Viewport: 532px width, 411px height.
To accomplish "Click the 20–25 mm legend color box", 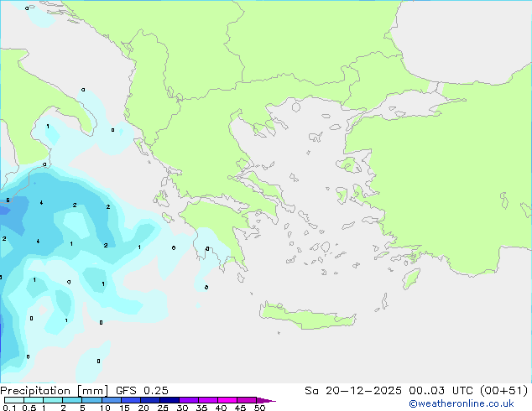I will (x=149, y=400).
